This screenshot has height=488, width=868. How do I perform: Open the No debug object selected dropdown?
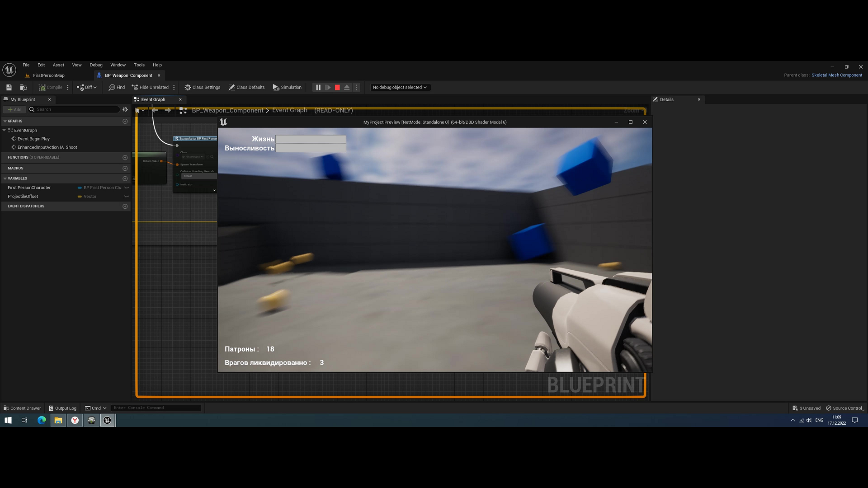point(400,87)
